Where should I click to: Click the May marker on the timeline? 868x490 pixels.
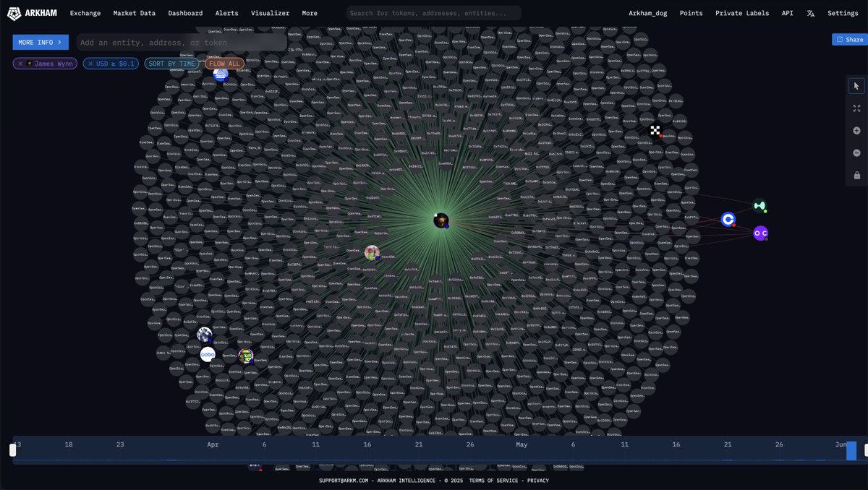click(522, 444)
